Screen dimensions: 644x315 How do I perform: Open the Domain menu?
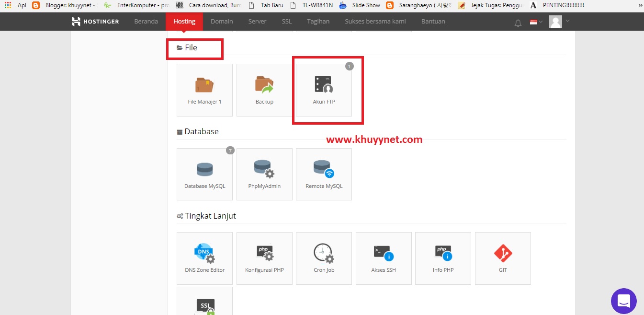pos(222,22)
